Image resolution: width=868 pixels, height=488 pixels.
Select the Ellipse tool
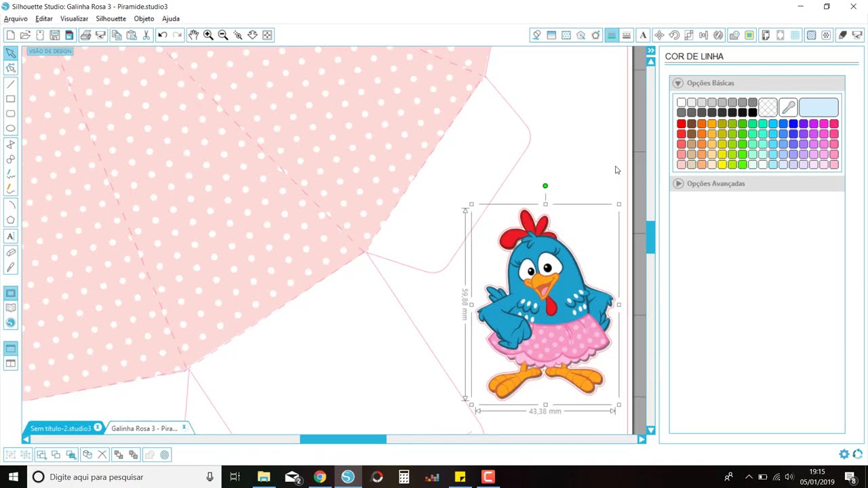point(10,128)
